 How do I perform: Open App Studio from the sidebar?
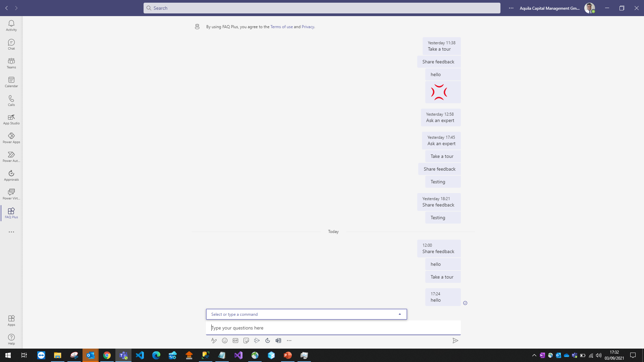tap(11, 119)
